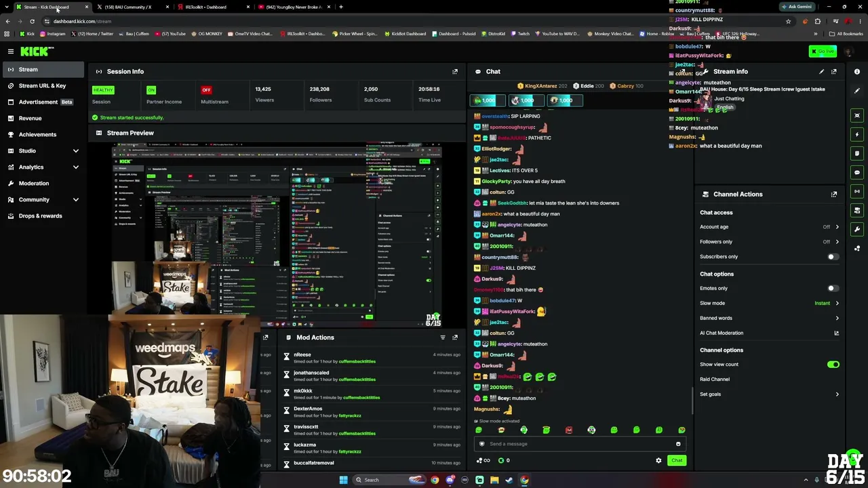Open Moderation page
The width and height of the screenshot is (868, 488).
pyautogui.click(x=43, y=183)
